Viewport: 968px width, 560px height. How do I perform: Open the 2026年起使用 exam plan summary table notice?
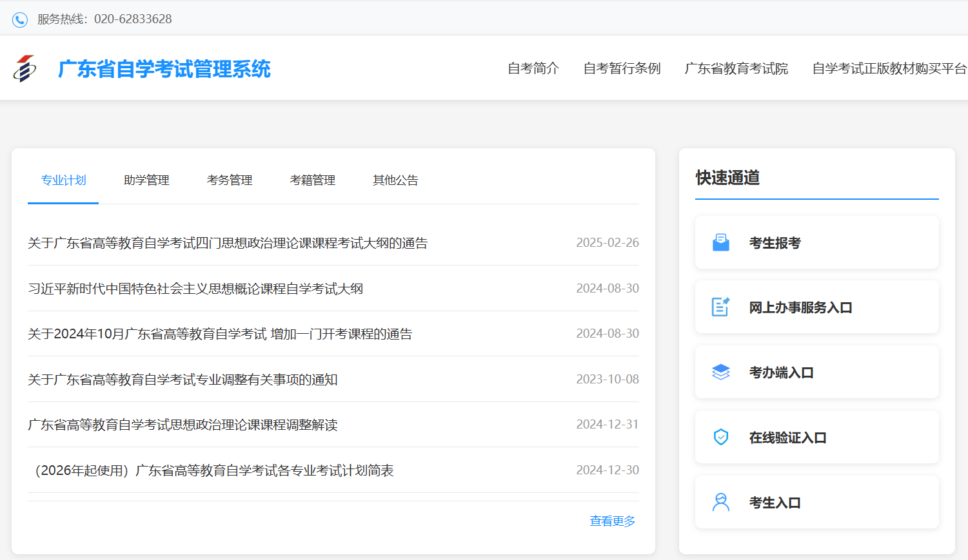click(x=213, y=470)
